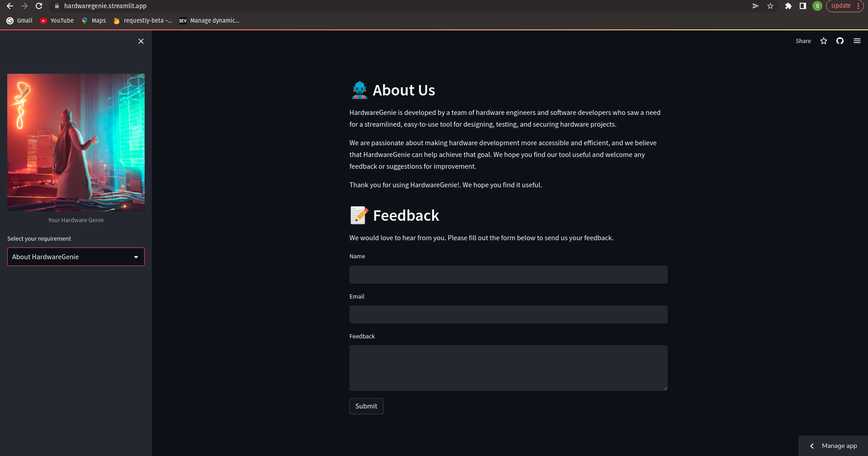Open the Streamlit hamburger menu
Viewport: 868px width, 456px height.
pyautogui.click(x=857, y=41)
